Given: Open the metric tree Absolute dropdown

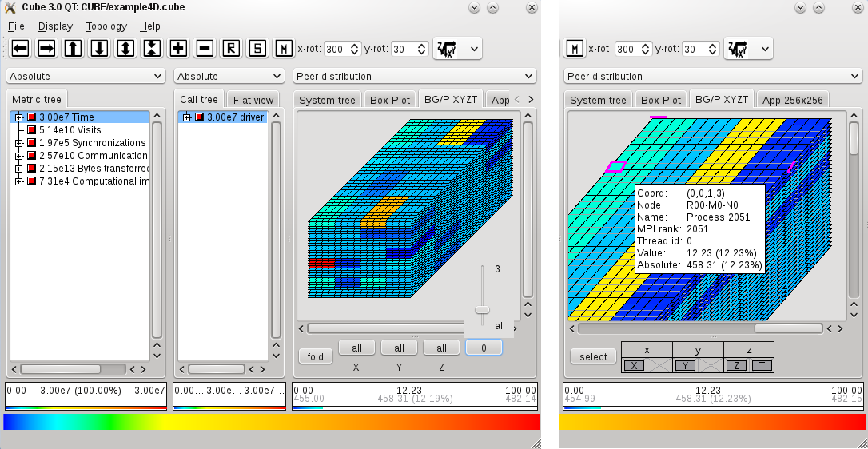Looking at the screenshot, I should (86, 77).
